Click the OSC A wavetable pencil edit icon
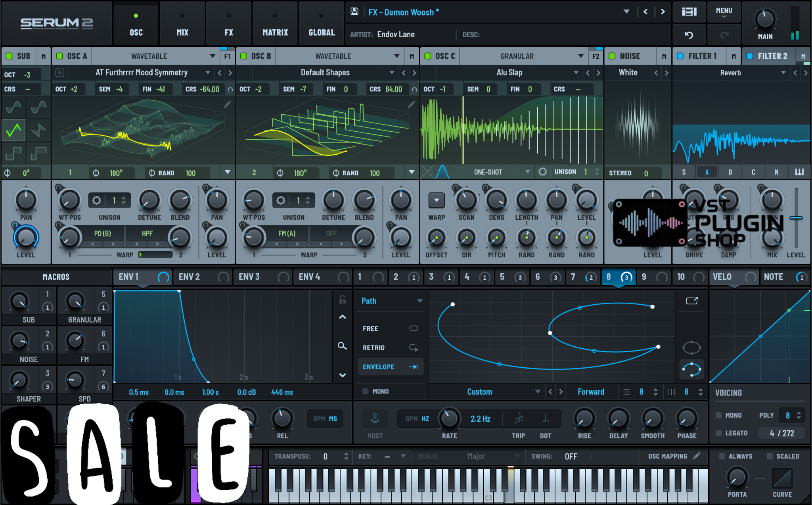This screenshot has height=505, width=812. point(227,104)
